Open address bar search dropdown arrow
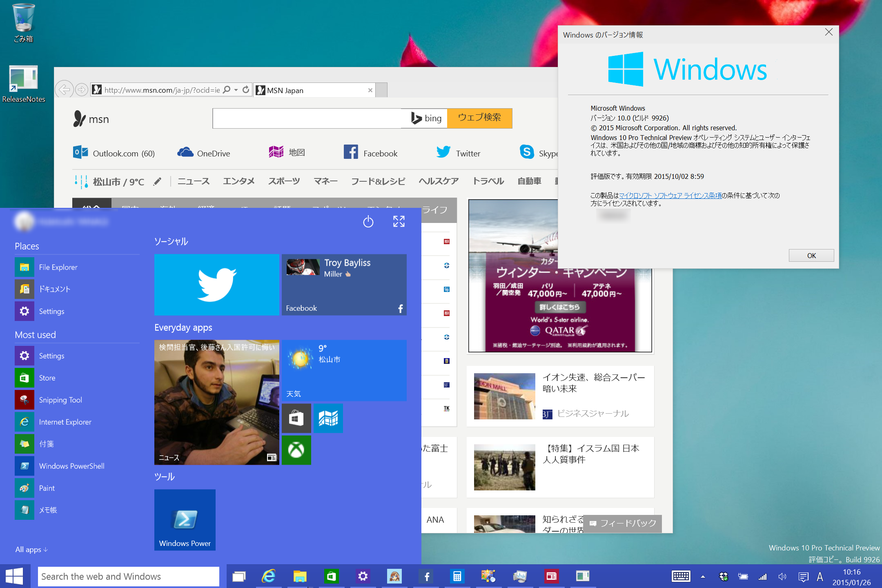The width and height of the screenshot is (882, 588). [236, 90]
